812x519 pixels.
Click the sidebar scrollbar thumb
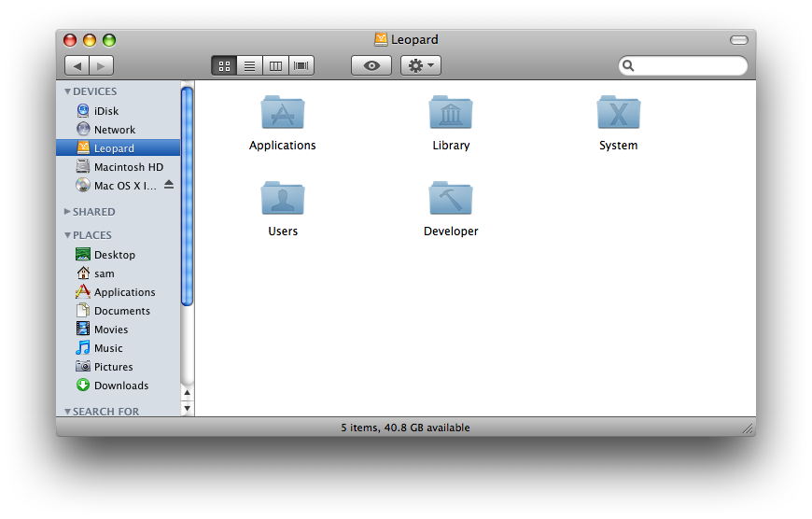[187, 197]
